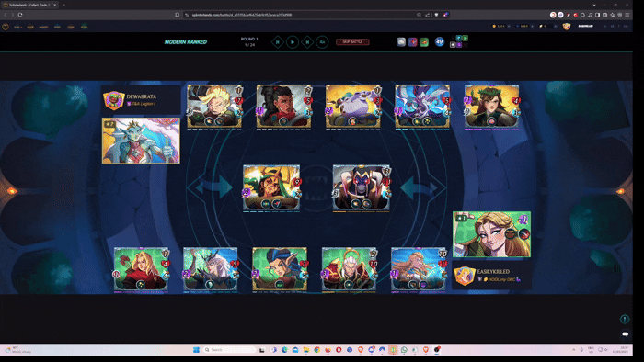This screenshot has height=362, width=644.
Task: Toggle the 4x playback speed
Action: [x=322, y=42]
